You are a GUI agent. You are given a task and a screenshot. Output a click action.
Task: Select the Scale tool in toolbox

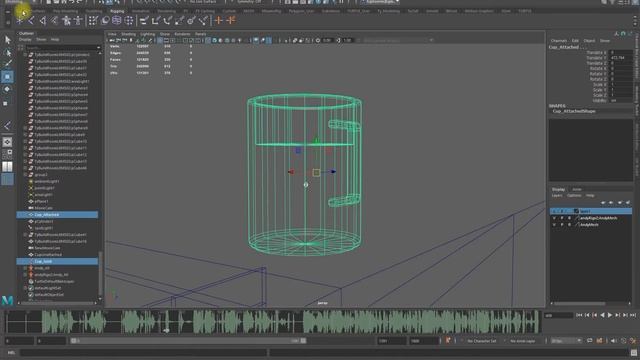(6, 103)
